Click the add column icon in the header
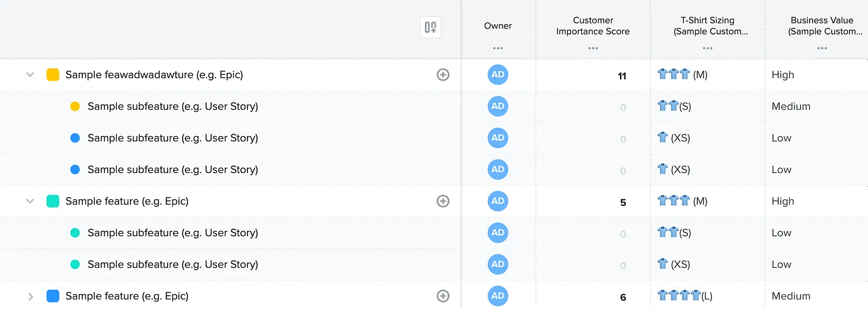 (430, 27)
